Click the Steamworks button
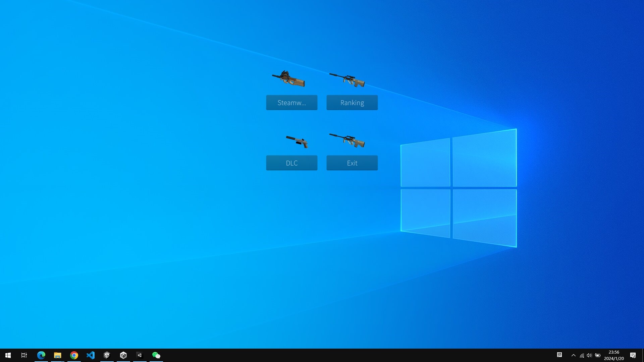 tap(291, 103)
